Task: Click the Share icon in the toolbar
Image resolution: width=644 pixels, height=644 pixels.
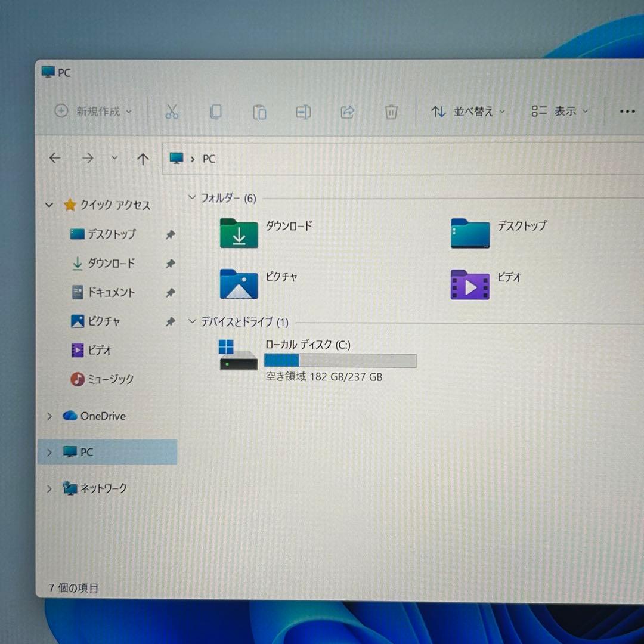Action: tap(347, 112)
